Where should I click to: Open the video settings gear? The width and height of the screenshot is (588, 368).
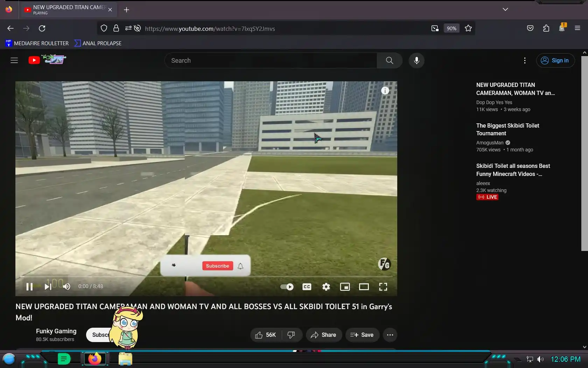point(326,287)
